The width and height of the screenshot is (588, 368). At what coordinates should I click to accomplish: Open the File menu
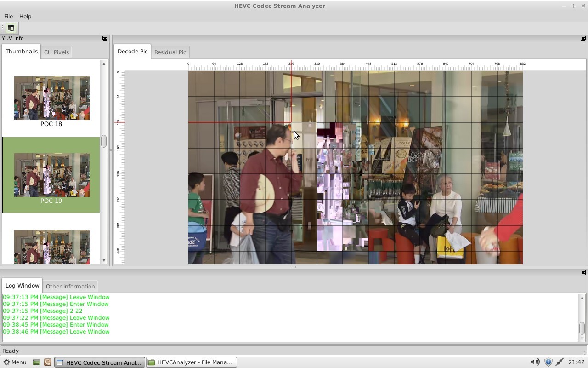[8, 16]
